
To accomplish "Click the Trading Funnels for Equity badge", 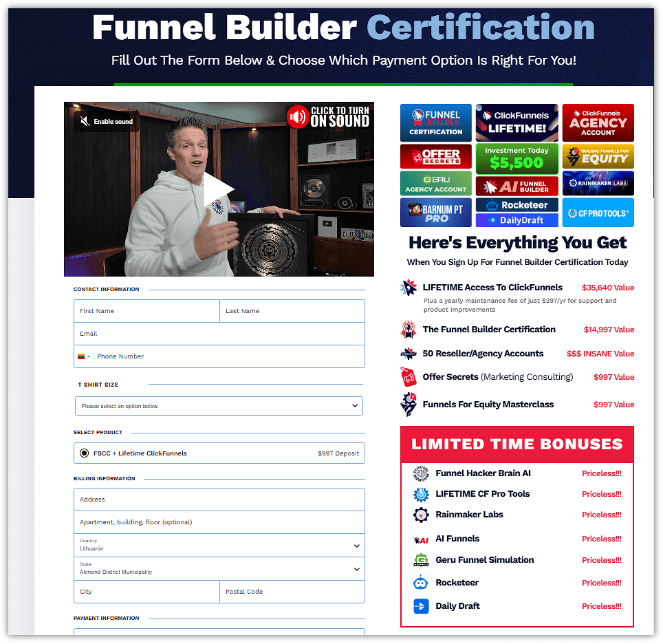I will click(598, 156).
